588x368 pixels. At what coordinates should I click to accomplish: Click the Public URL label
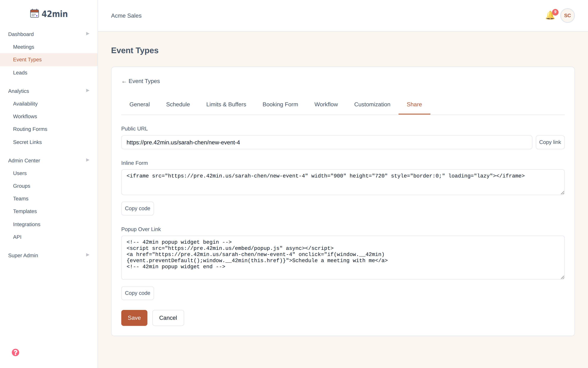134,129
